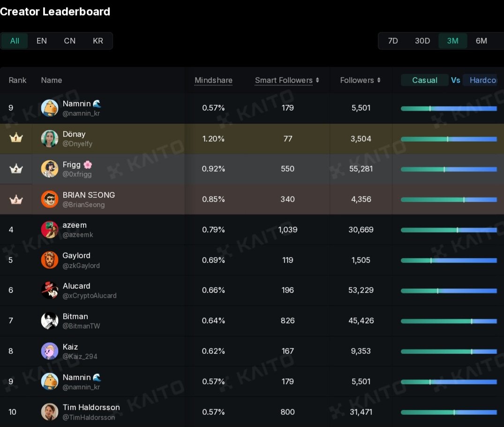Sort by Smart Followers arrow icon
The image size is (504, 427).
[x=317, y=80]
